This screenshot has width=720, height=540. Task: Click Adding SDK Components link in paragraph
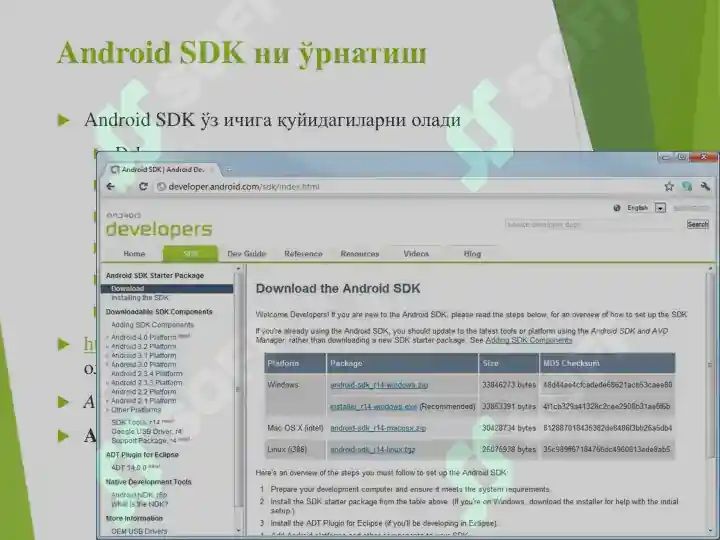[529, 340]
